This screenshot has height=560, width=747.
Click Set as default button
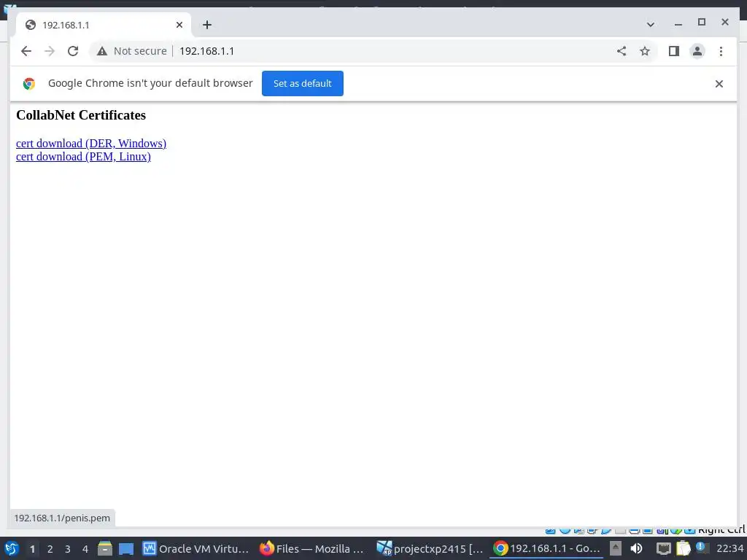303,83
